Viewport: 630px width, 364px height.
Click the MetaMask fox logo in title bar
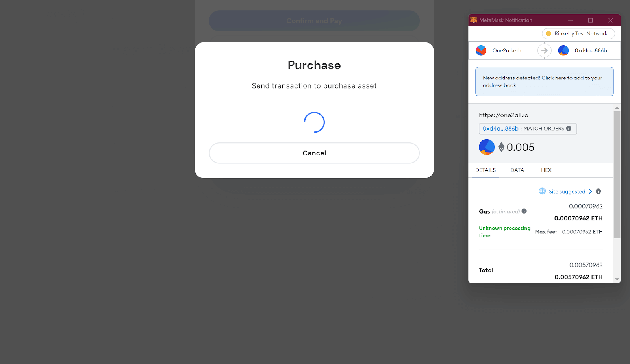474,20
